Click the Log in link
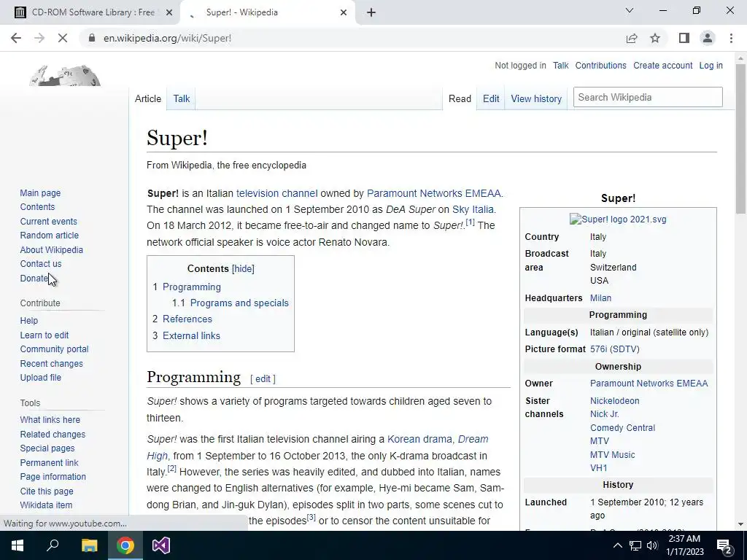This screenshot has width=747, height=560. pos(711,66)
